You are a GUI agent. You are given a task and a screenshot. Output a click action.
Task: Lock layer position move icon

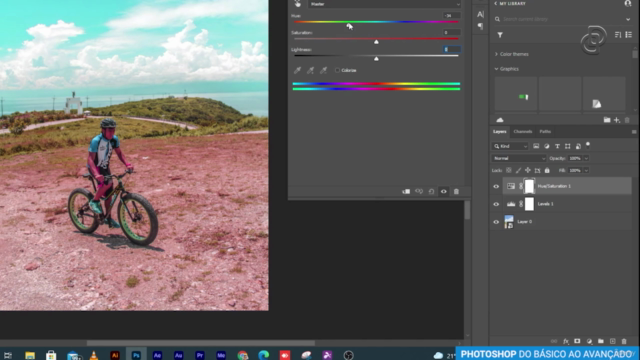[528, 170]
